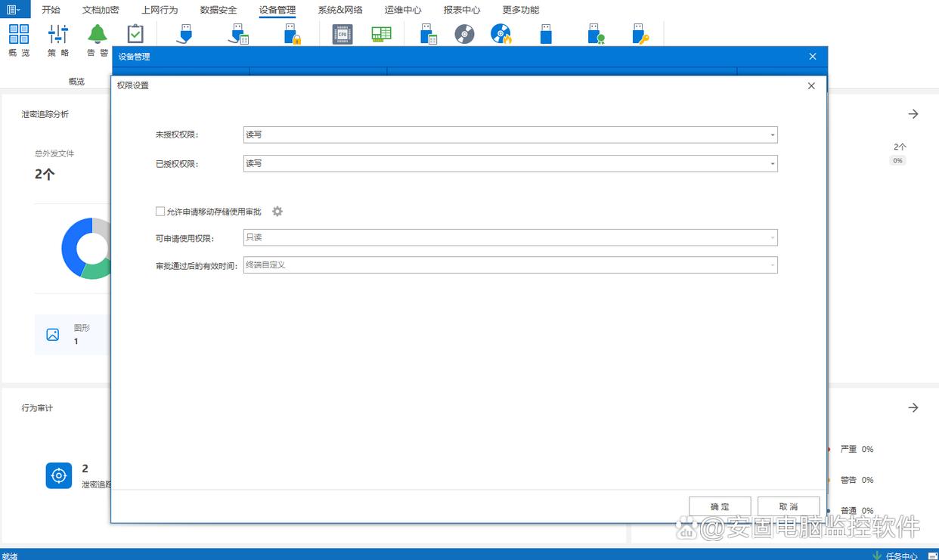
Task: Open the 概览 overview icon
Action: (x=19, y=35)
